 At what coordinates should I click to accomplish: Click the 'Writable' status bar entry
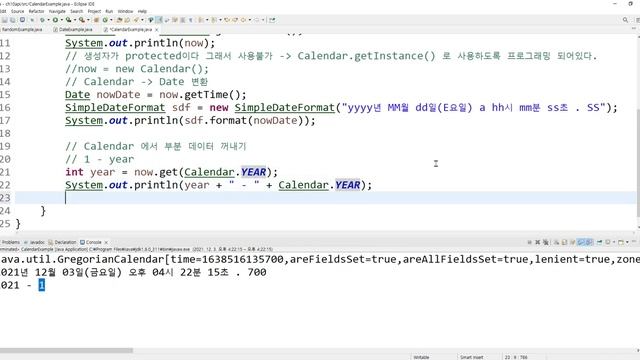421,357
